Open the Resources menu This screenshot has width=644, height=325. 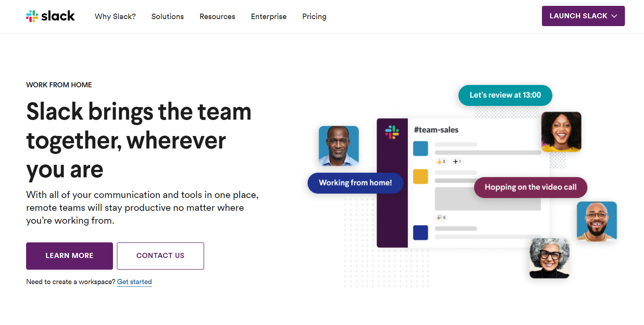(217, 16)
